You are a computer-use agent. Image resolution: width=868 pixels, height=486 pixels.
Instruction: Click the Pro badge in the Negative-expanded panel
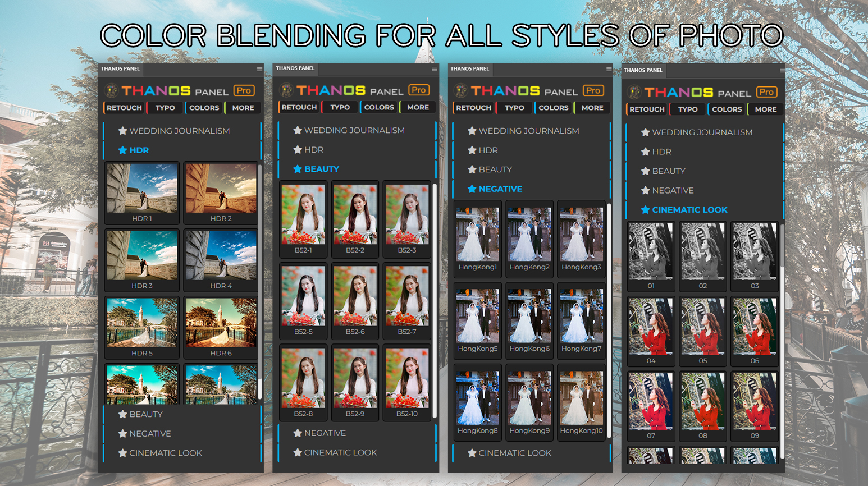click(593, 90)
